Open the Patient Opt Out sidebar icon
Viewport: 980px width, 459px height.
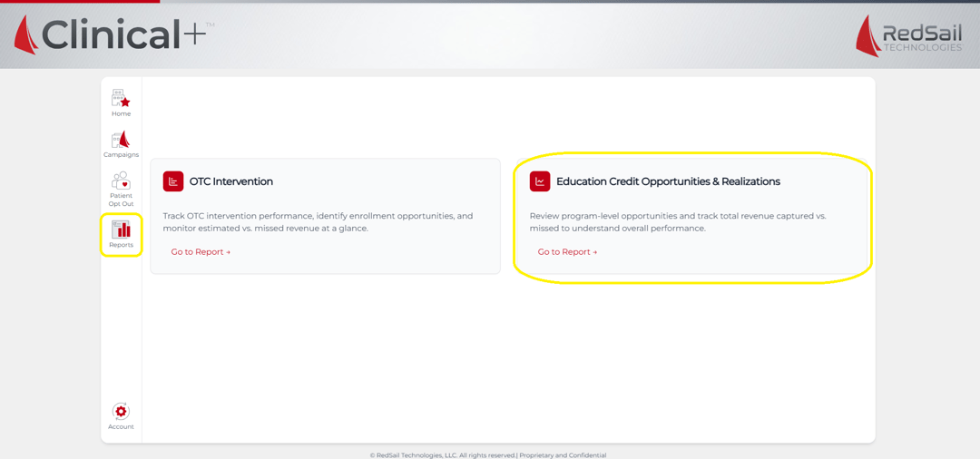pyautogui.click(x=121, y=181)
